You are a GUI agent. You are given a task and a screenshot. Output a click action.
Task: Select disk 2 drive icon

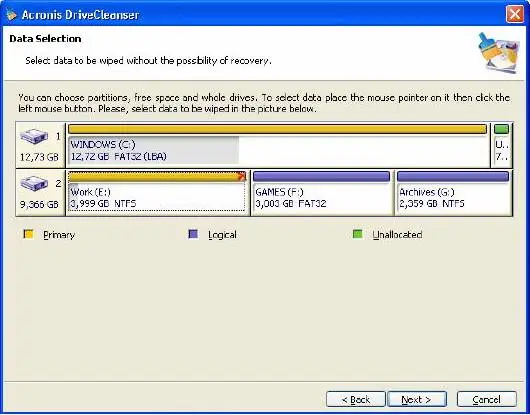(33, 184)
